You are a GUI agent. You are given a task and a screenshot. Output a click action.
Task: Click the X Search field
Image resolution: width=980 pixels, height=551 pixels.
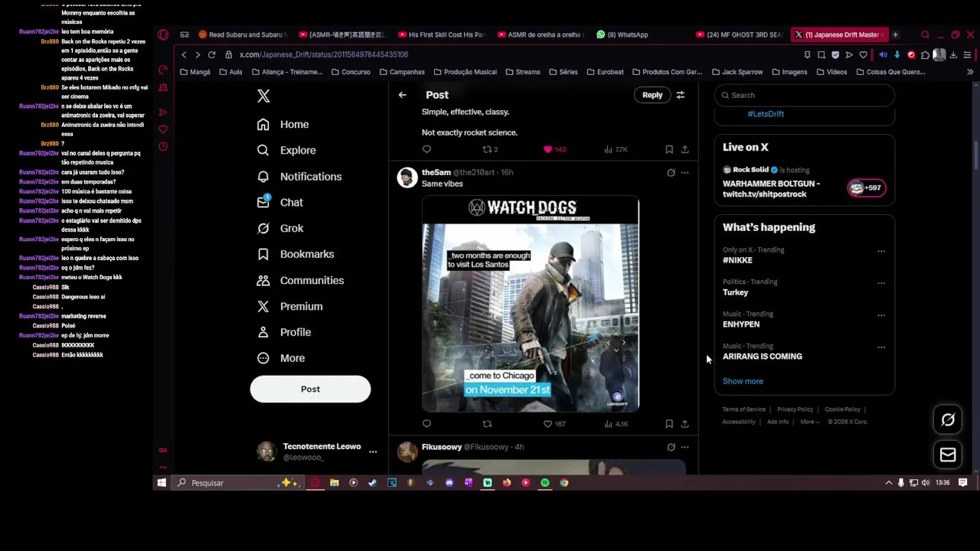pos(805,96)
